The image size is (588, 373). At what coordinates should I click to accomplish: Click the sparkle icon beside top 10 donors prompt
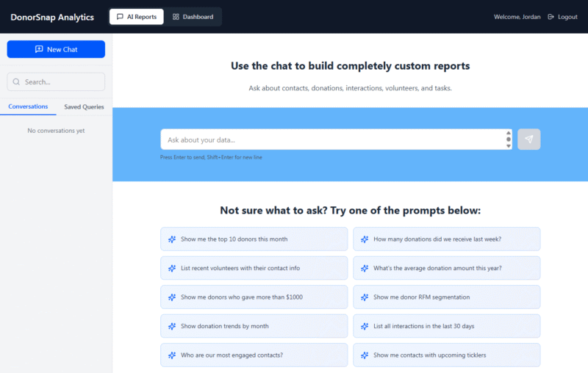172,239
